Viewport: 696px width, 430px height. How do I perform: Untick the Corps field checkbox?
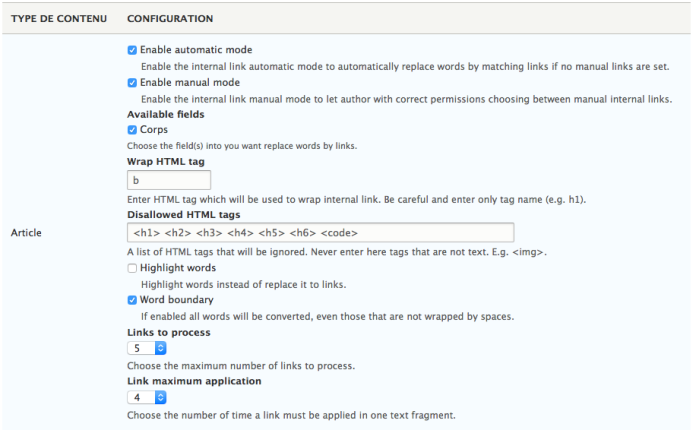132,130
